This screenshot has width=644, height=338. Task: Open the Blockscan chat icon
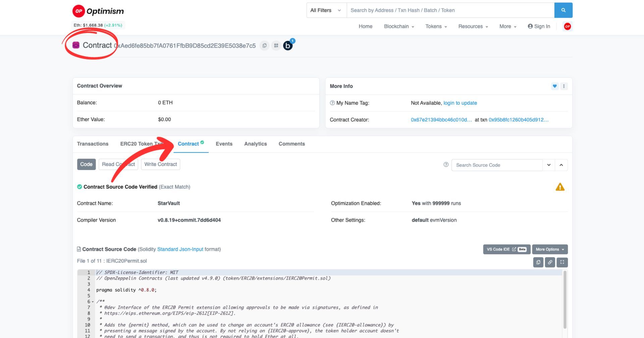[x=288, y=45]
